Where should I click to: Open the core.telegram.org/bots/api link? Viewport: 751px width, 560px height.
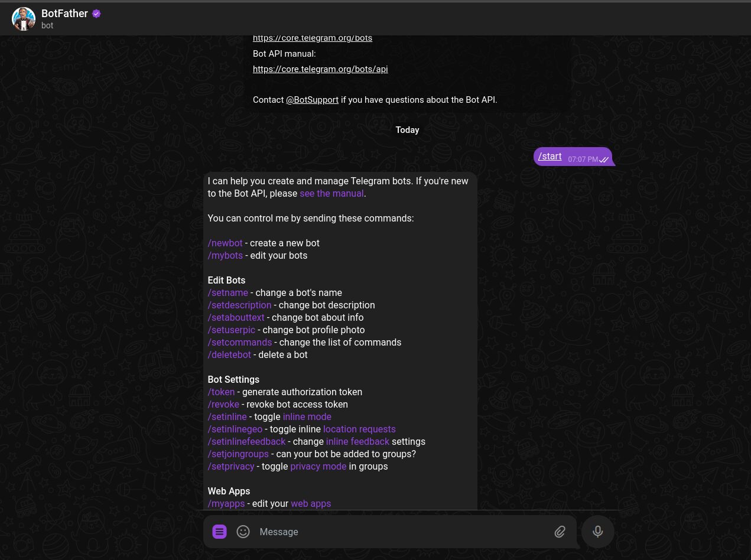[320, 69]
